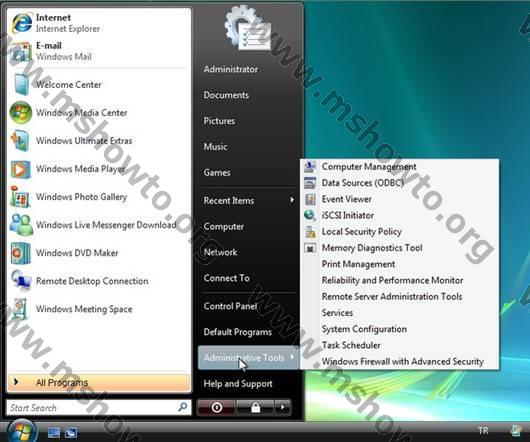Click the lock computer button
This screenshot has width=530, height=442.
[256, 408]
